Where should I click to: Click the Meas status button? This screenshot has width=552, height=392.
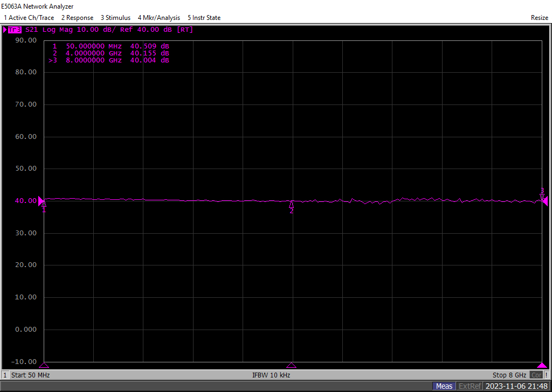(444, 386)
